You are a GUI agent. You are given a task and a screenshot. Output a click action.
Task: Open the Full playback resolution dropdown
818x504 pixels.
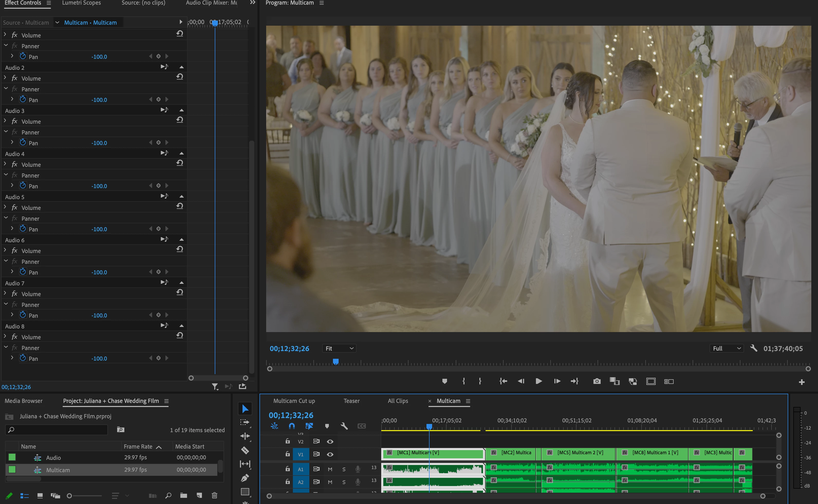coord(727,348)
